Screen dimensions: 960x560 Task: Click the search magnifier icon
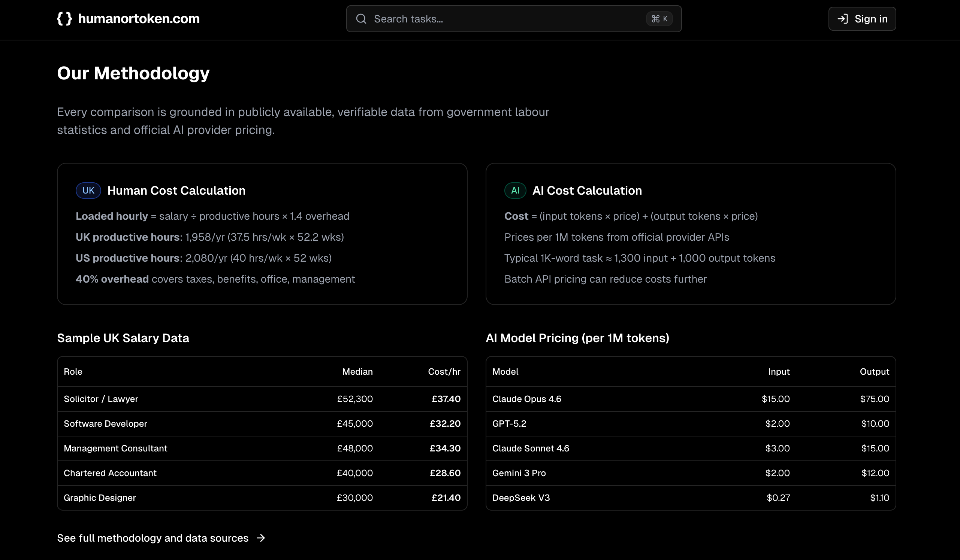tap(361, 19)
